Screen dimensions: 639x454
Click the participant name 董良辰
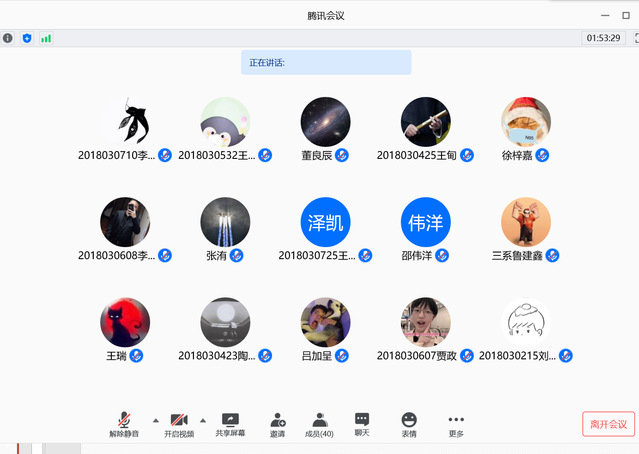click(x=316, y=155)
